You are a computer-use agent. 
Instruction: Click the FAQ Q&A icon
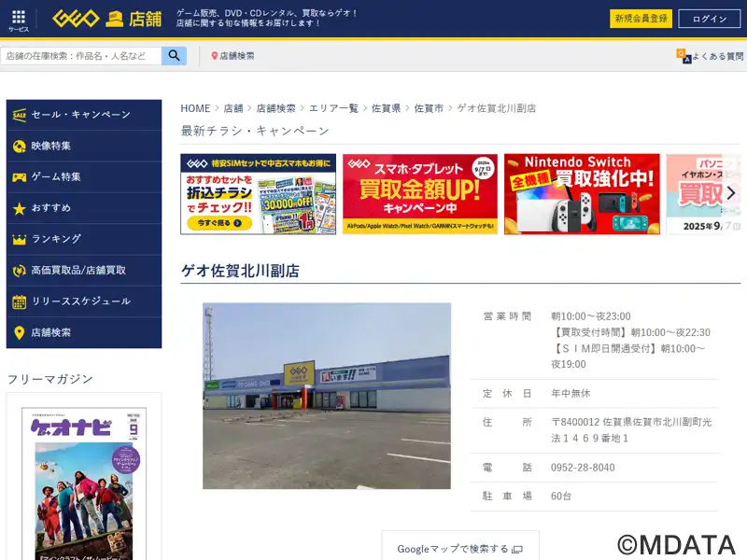684,56
